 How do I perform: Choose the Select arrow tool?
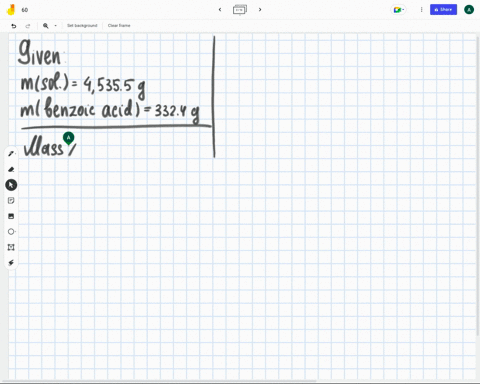[11, 185]
